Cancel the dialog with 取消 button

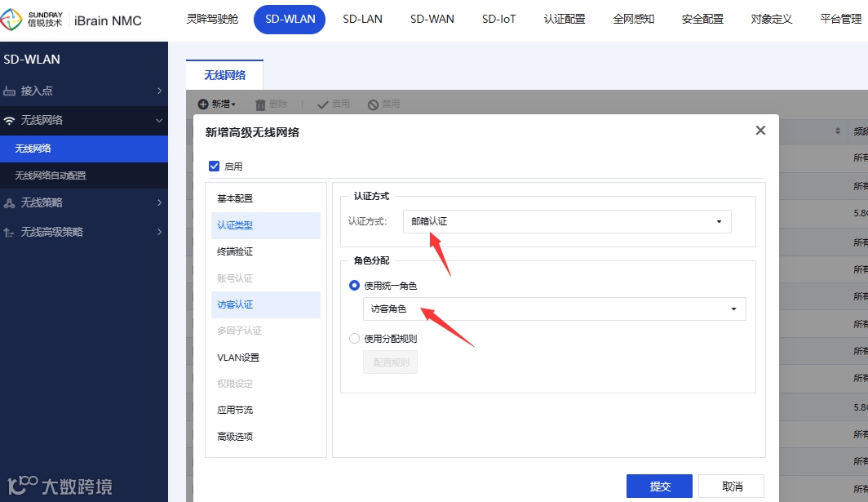click(731, 486)
